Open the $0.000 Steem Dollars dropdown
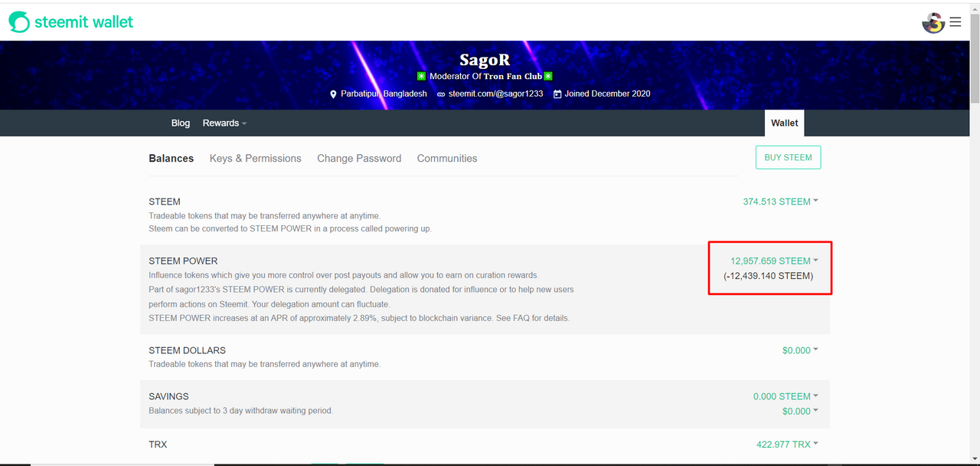 (800, 350)
